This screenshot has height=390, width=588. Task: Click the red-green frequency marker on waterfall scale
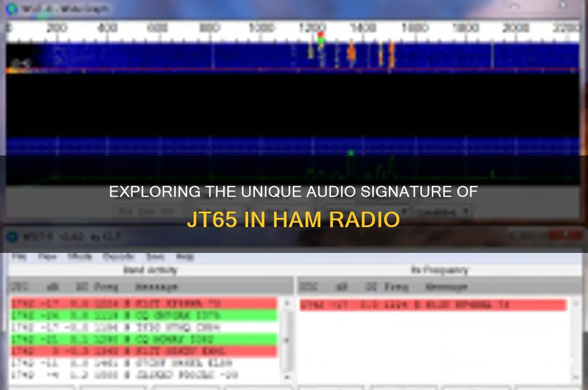pyautogui.click(x=320, y=38)
